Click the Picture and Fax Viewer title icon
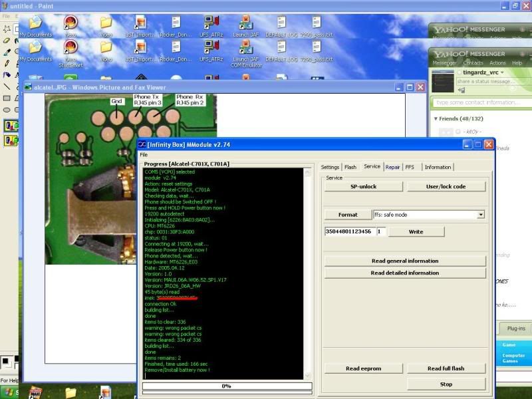The image size is (532, 399). coord(29,87)
